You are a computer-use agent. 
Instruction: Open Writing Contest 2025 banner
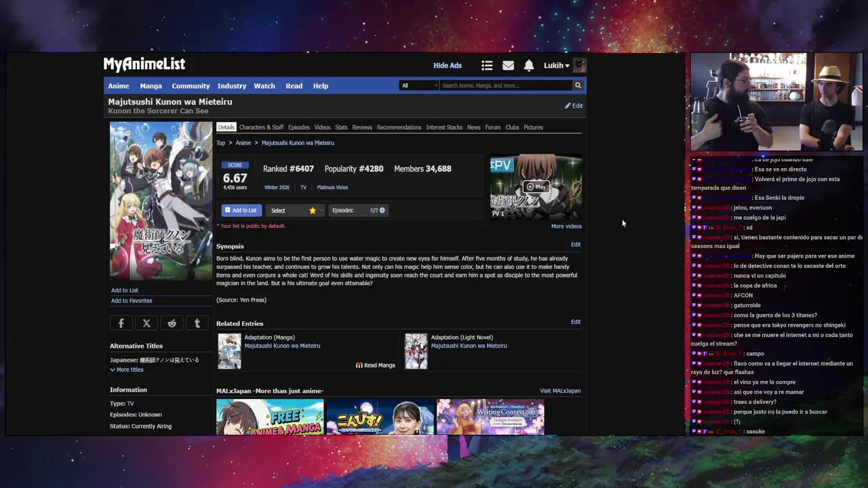coord(490,417)
